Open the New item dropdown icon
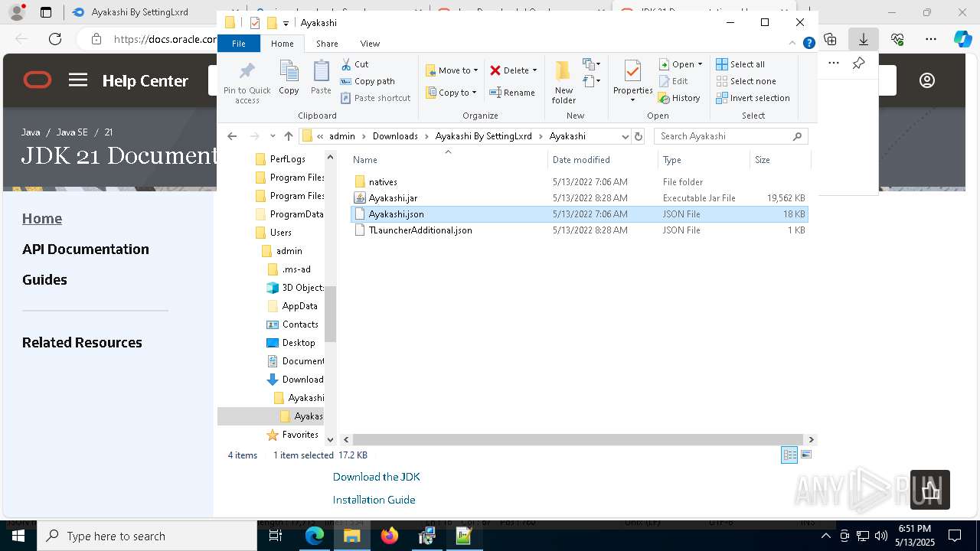The width and height of the screenshot is (980, 551). pyautogui.click(x=592, y=64)
